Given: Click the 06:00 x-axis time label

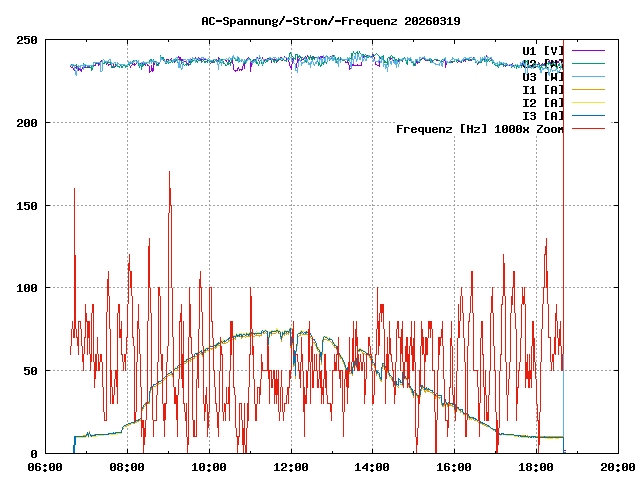Looking at the screenshot, I should (45, 467).
